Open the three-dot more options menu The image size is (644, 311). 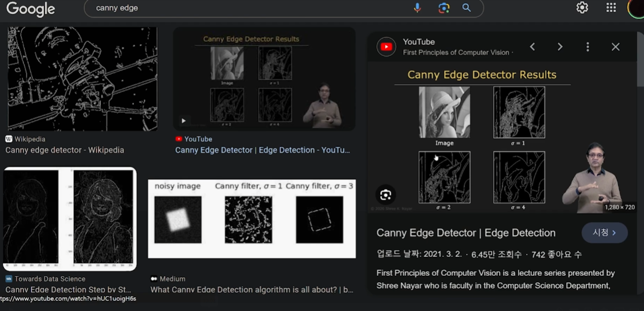click(x=588, y=47)
